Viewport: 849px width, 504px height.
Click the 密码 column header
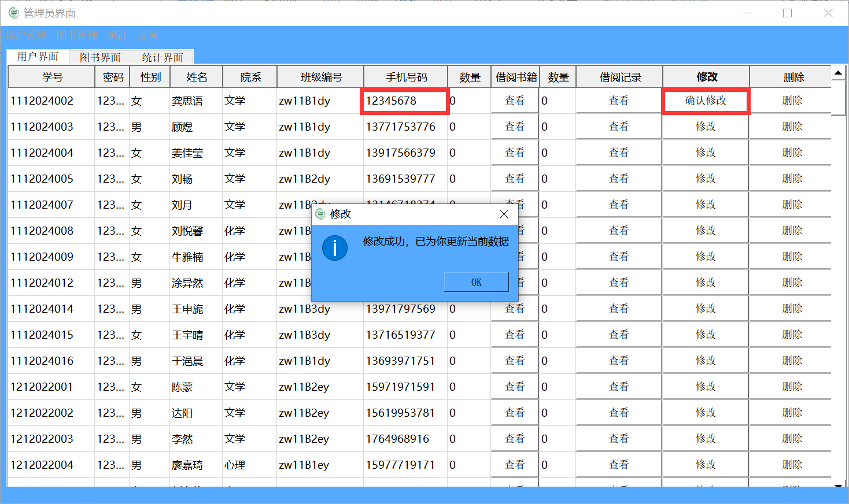(x=113, y=77)
